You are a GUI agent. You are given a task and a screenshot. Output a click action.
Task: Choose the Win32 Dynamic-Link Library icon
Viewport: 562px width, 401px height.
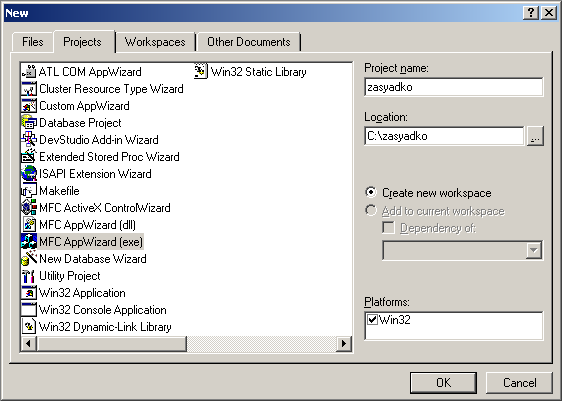29,327
